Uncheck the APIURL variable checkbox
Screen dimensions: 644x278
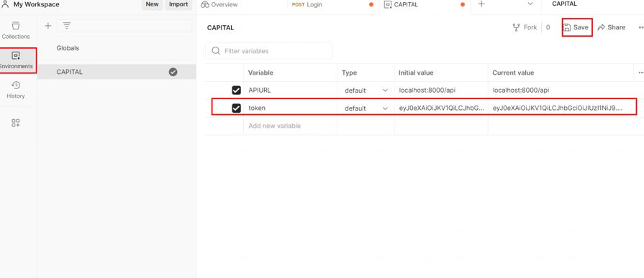(x=236, y=91)
